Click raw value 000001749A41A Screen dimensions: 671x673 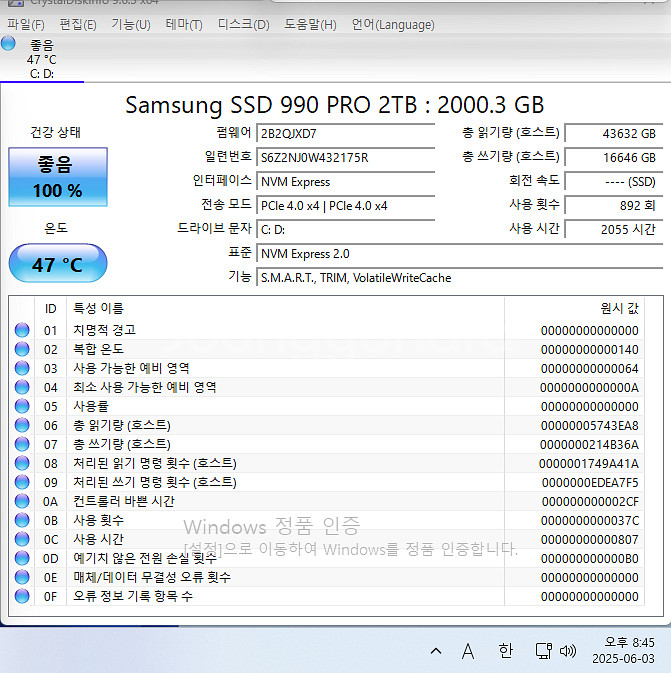[x=589, y=464]
